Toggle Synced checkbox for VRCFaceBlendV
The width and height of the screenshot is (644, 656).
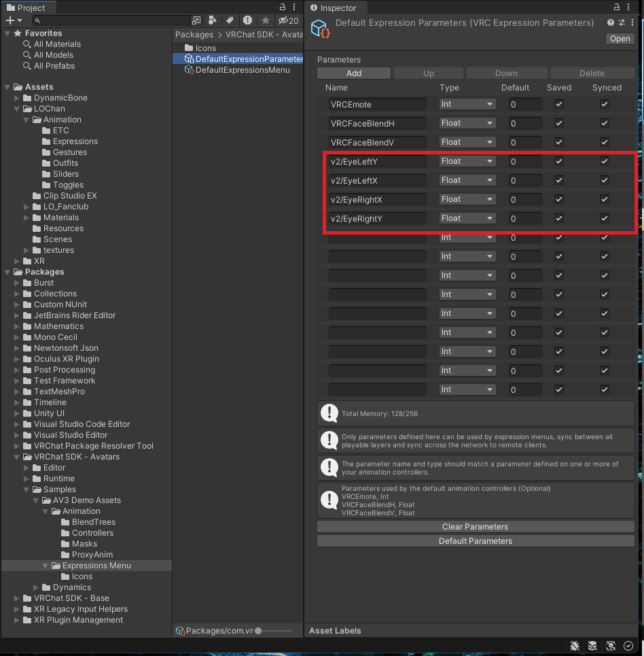605,142
